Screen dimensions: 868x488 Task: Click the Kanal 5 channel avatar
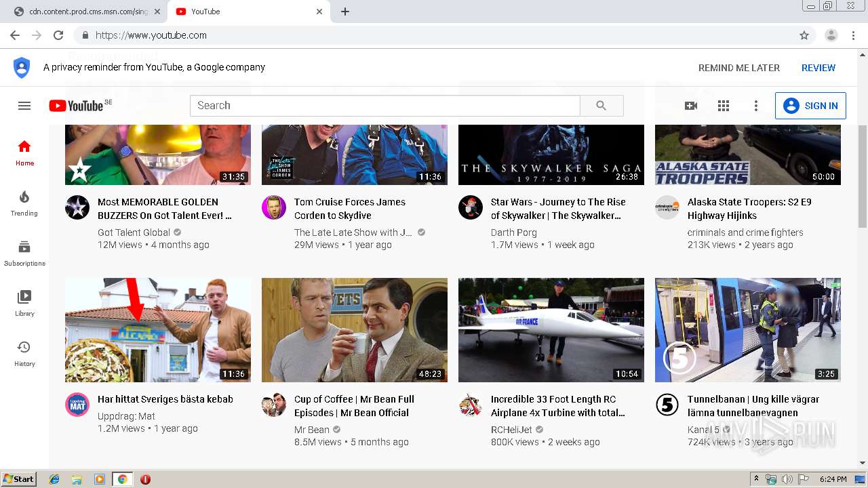tap(667, 405)
